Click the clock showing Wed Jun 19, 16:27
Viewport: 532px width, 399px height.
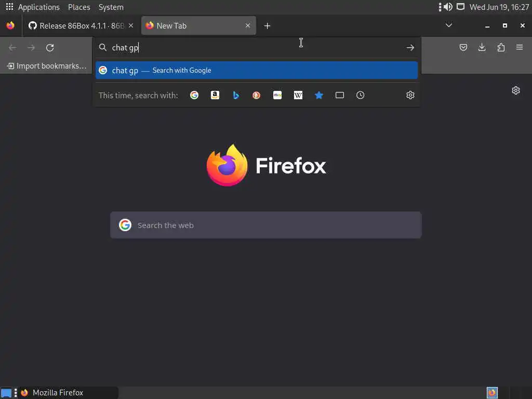click(x=499, y=7)
